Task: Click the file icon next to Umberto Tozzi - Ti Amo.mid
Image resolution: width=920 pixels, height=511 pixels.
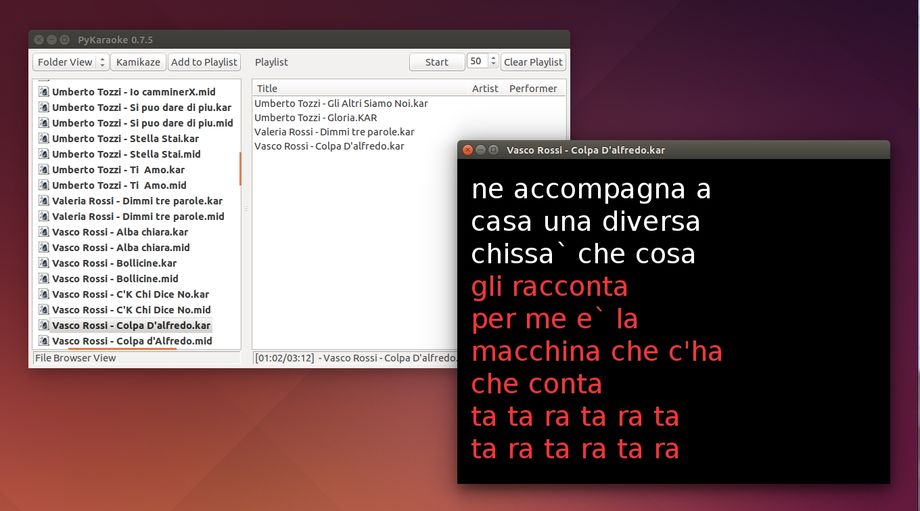Action: [44, 186]
